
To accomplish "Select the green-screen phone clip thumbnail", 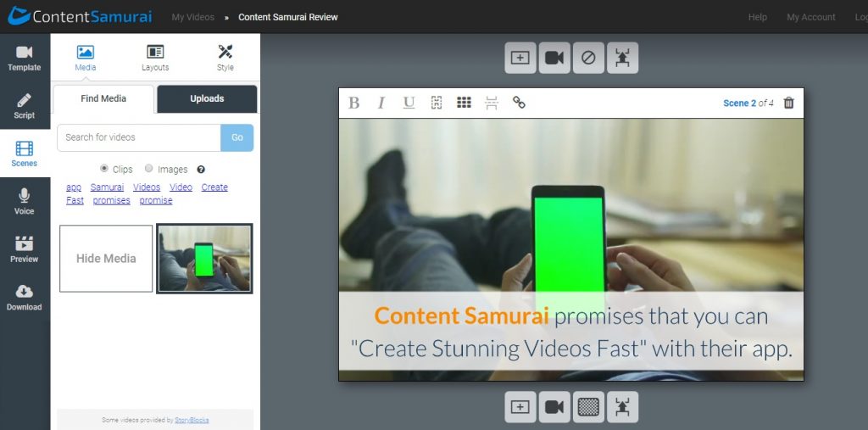I will [x=204, y=258].
